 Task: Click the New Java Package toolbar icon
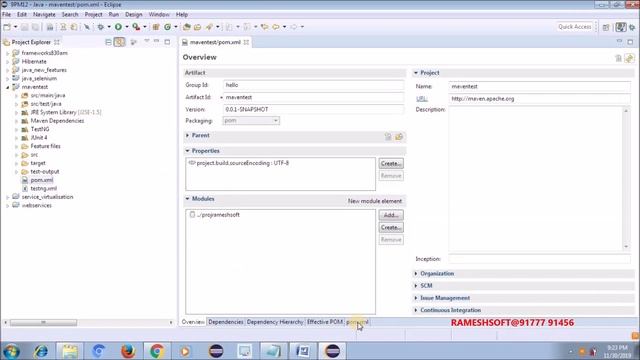[156, 27]
